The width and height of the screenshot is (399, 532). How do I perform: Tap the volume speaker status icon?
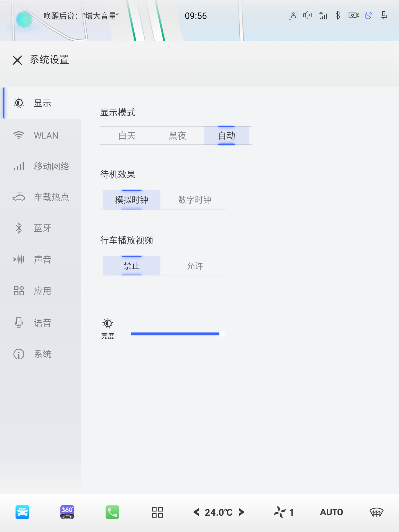pos(307,16)
